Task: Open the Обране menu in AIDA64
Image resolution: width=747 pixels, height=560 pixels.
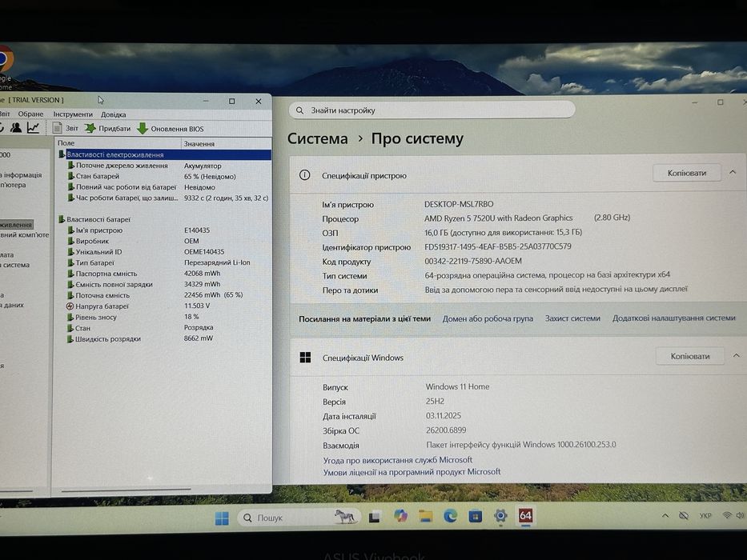Action: (30, 114)
